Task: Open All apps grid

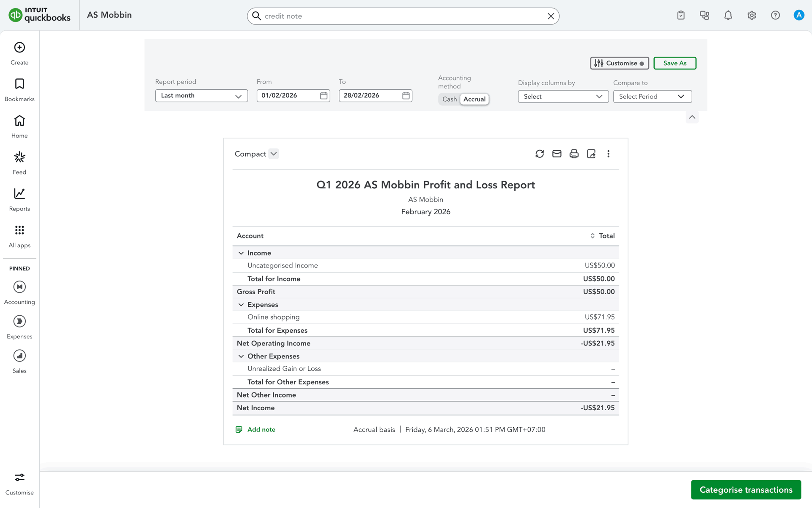Action: pyautogui.click(x=19, y=236)
